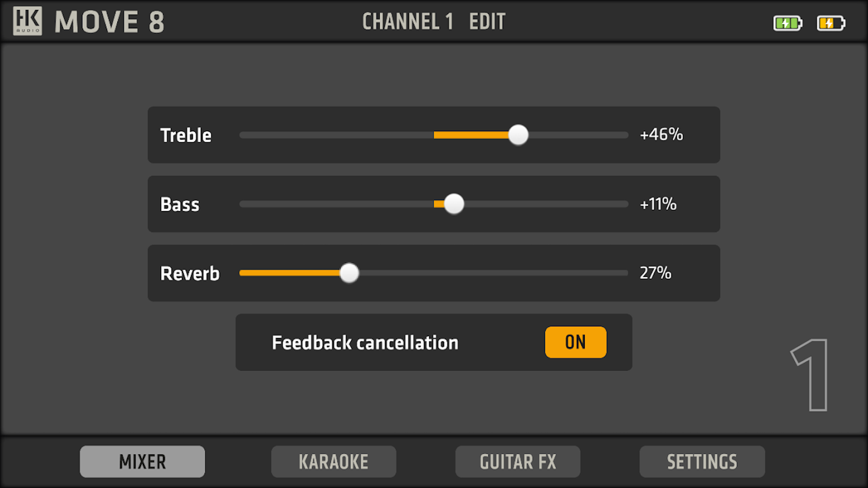Click the Reverb label text

190,273
